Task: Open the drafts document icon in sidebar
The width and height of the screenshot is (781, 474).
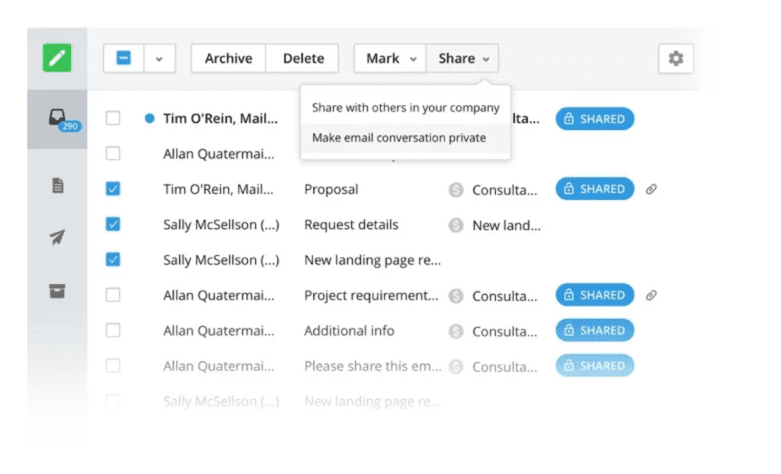Action: pos(58,185)
